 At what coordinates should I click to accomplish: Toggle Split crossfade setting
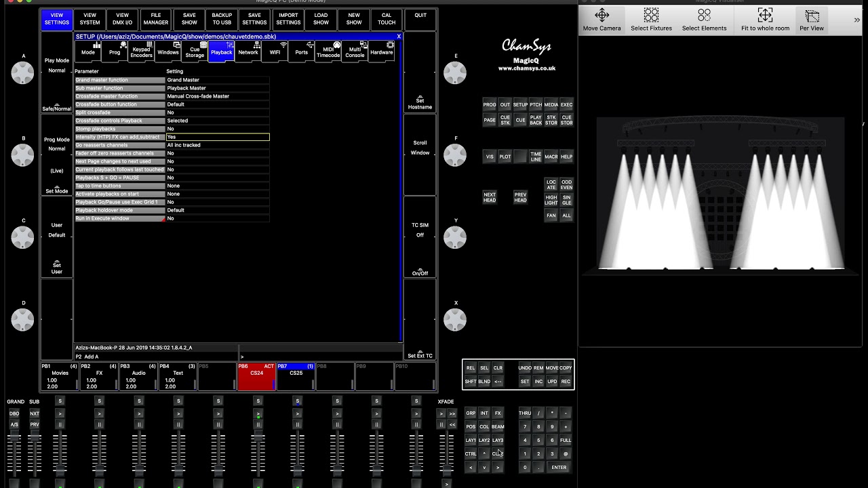coord(218,113)
